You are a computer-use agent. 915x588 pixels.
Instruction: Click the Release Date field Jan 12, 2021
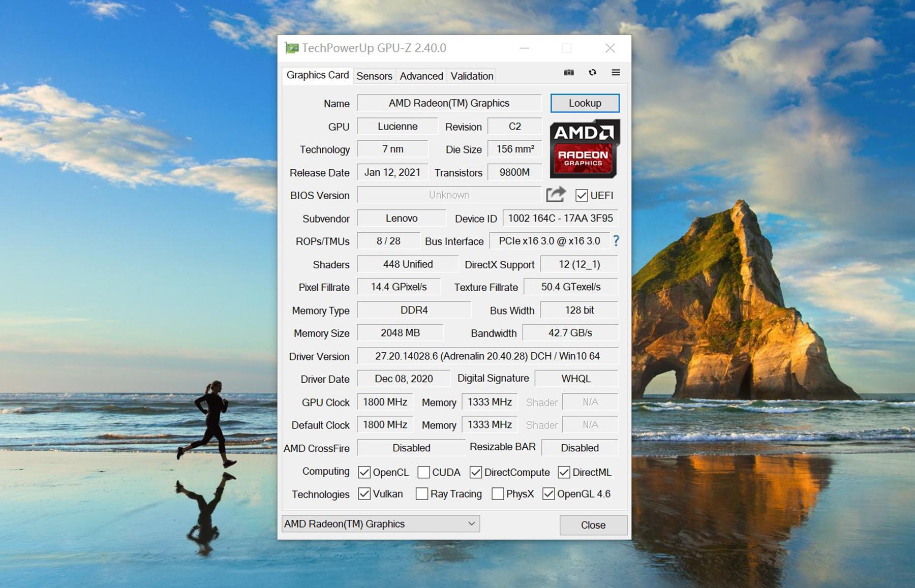392,172
